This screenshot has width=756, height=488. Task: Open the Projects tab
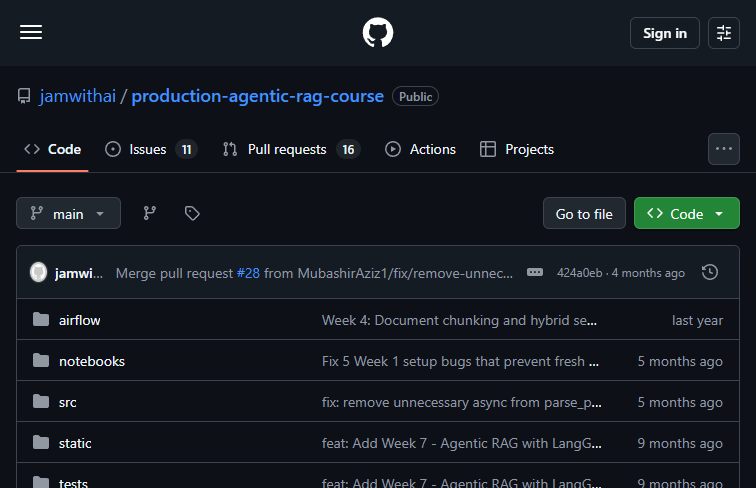[x=517, y=149]
